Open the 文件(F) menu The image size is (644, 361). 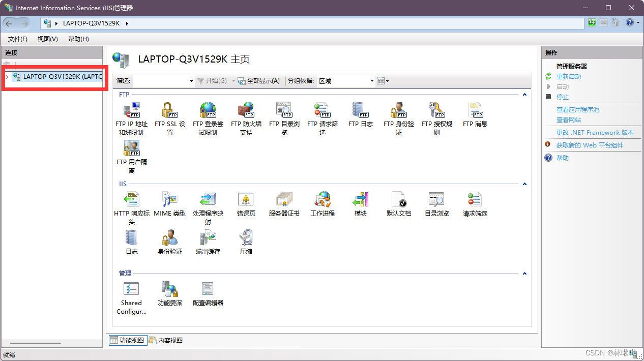(x=18, y=39)
